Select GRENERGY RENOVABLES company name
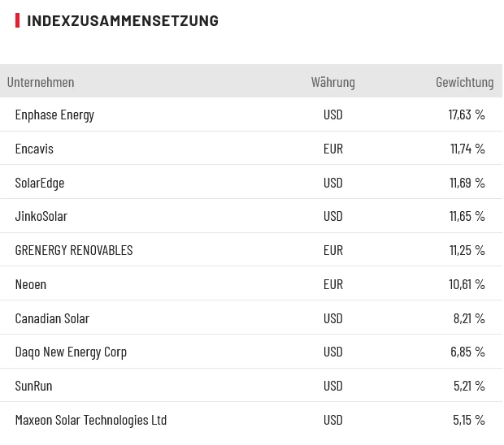Screen dimensions: 504x445 coord(74,250)
